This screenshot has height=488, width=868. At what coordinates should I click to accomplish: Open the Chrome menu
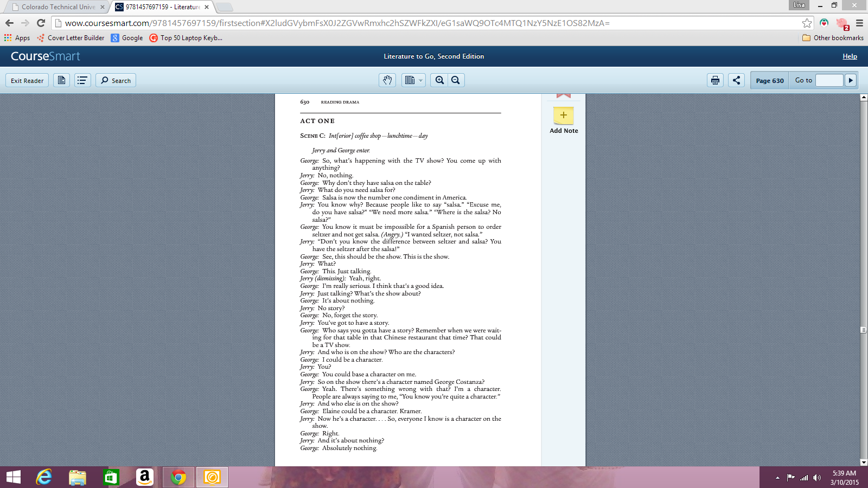coord(859,23)
